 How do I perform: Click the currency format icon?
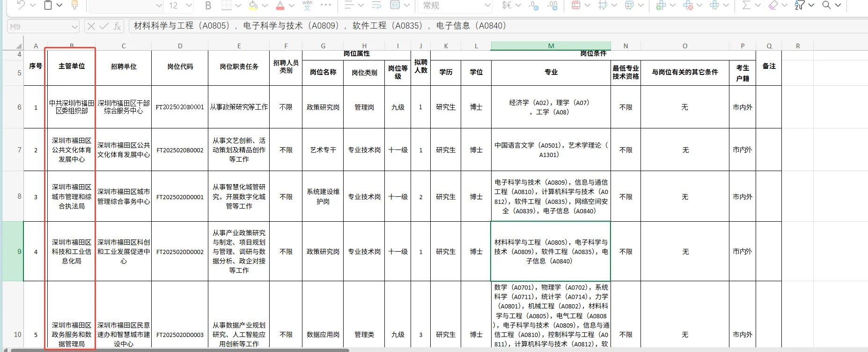pos(507,5)
